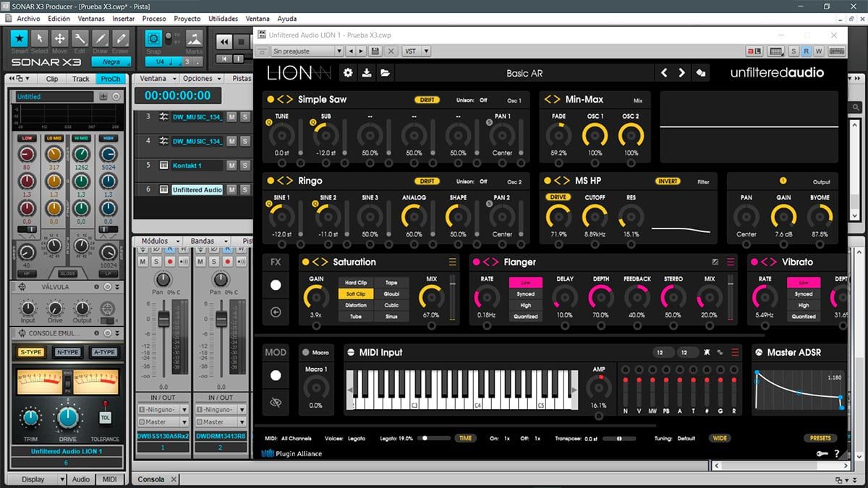Go to previous LION preset
The width and height of the screenshot is (868, 488).
tap(665, 72)
